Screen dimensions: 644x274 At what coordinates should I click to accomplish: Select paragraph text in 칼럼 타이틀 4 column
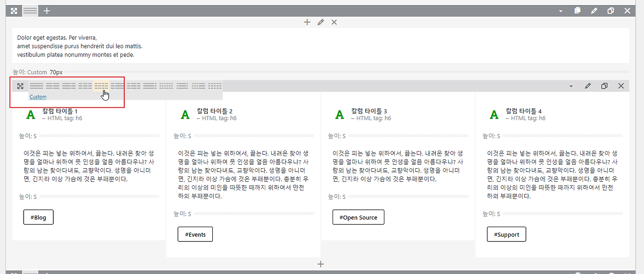(x=552, y=174)
